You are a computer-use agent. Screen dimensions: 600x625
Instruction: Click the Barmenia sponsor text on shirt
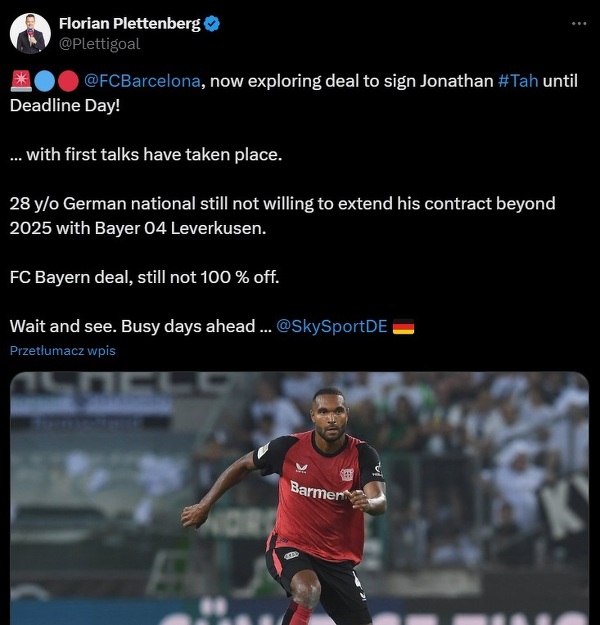pos(320,491)
